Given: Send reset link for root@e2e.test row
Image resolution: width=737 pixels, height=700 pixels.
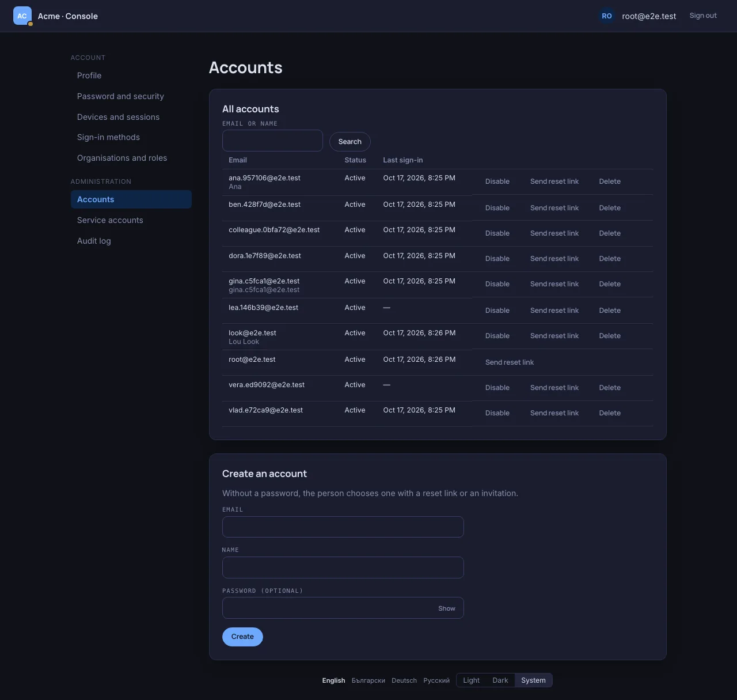Looking at the screenshot, I should 510,362.
